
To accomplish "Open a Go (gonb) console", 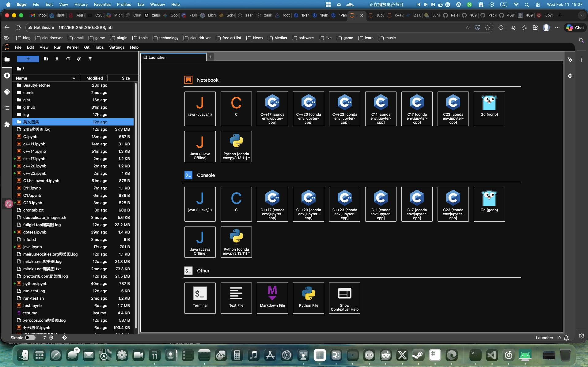I will click(489, 204).
